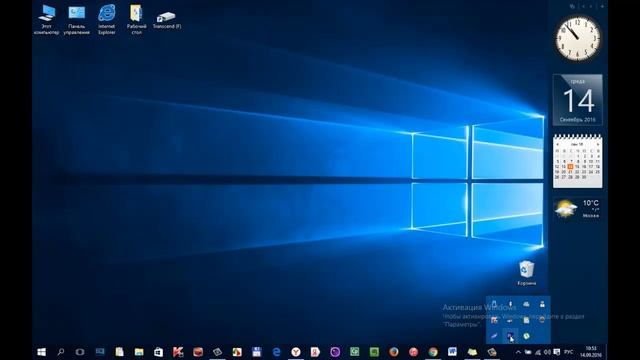The image size is (640, 360).
Task: Switch input language via 'РУС' indicator
Action: pos(569,352)
